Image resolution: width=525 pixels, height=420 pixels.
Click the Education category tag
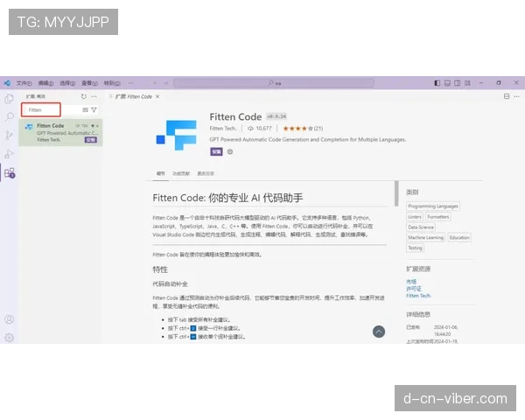coord(459,237)
